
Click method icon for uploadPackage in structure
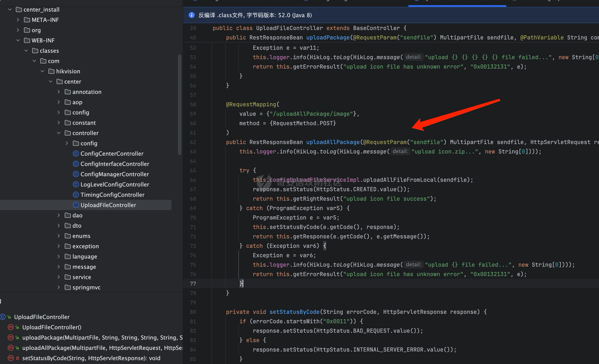(11, 337)
